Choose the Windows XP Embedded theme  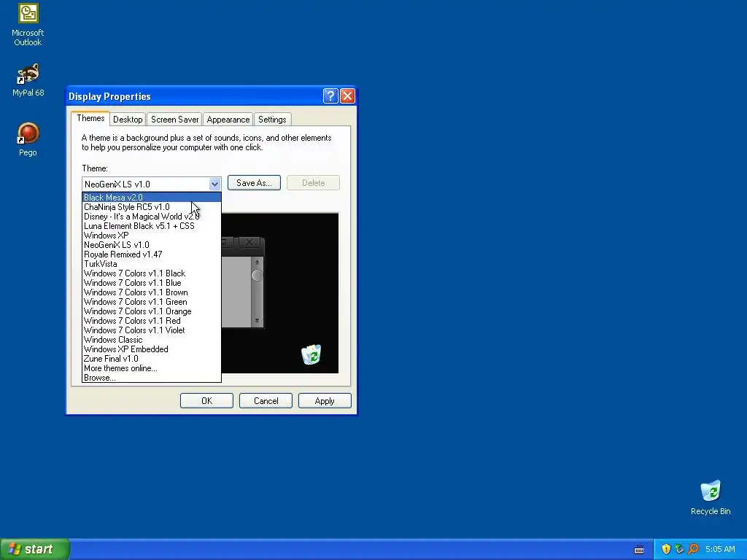[152, 349]
